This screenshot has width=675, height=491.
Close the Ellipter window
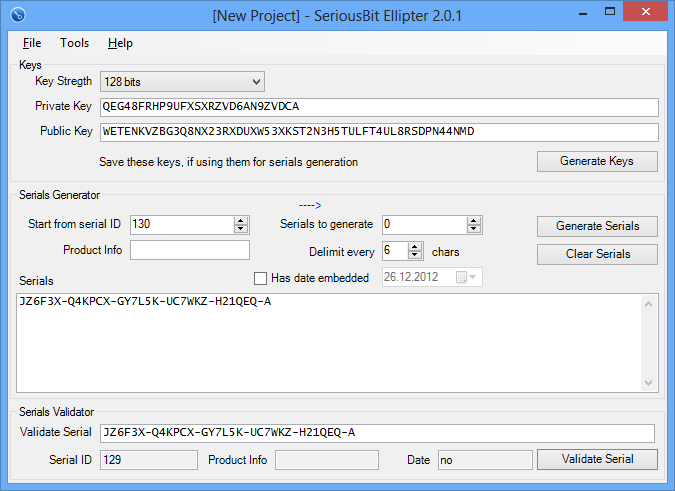coord(645,11)
